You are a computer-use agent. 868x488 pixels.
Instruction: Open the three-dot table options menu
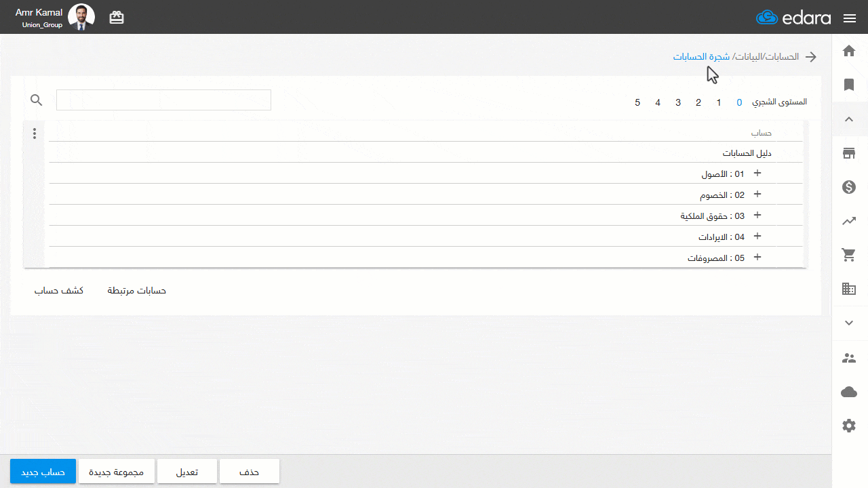pos(35,134)
